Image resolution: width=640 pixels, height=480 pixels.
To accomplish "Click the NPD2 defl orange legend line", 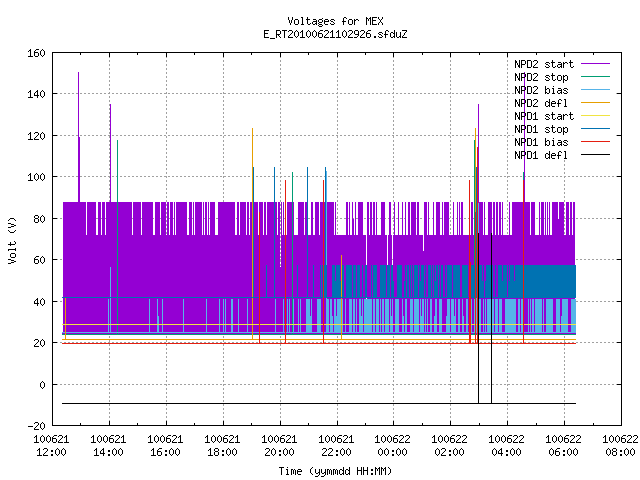I will 595,103.
